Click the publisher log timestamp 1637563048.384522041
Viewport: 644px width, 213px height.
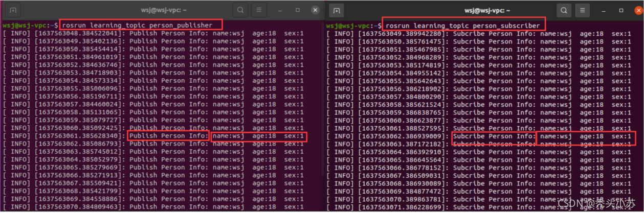(80, 33)
